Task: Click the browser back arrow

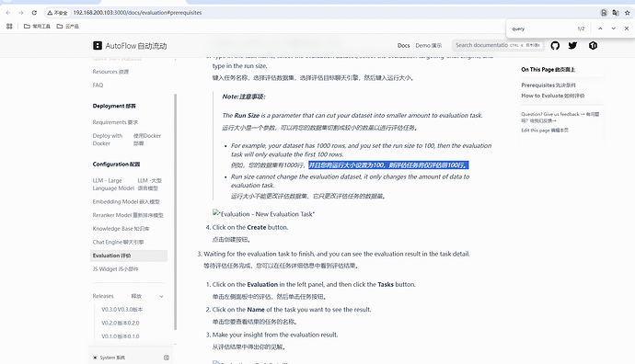Action: [8, 13]
